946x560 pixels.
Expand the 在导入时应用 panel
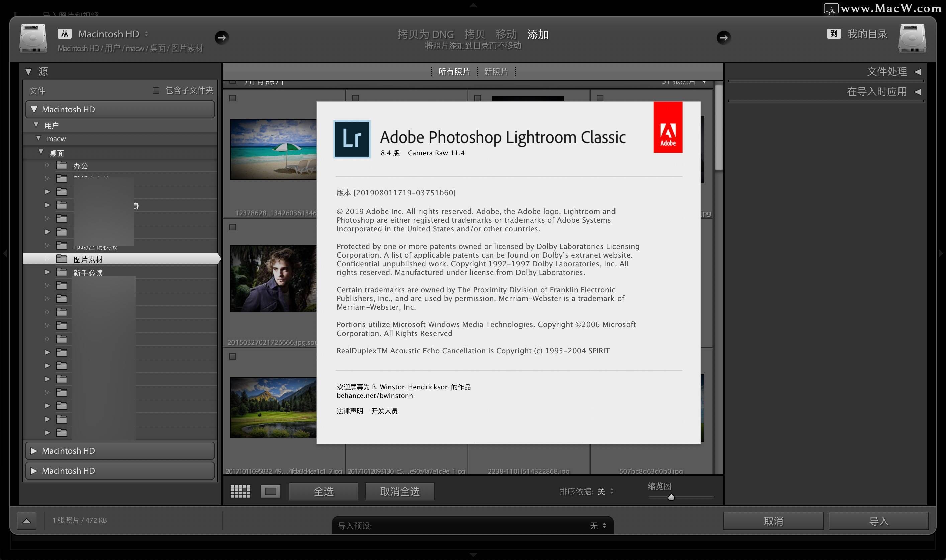[x=917, y=91]
